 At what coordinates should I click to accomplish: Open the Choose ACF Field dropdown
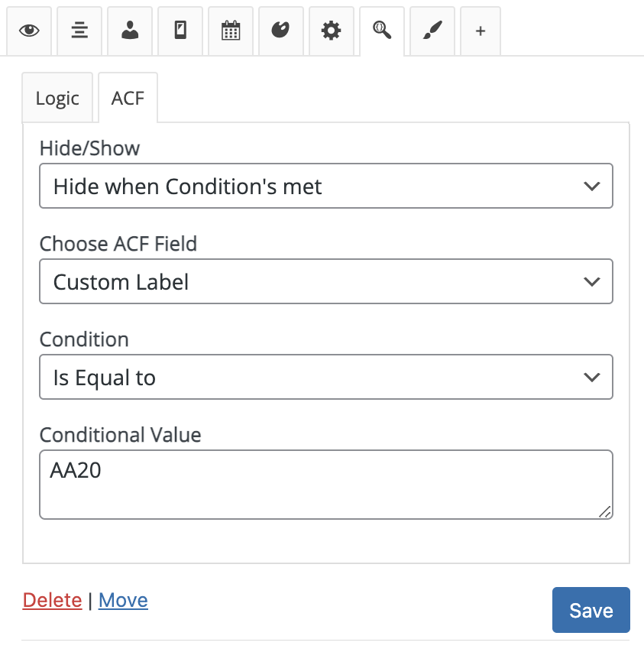tap(325, 281)
